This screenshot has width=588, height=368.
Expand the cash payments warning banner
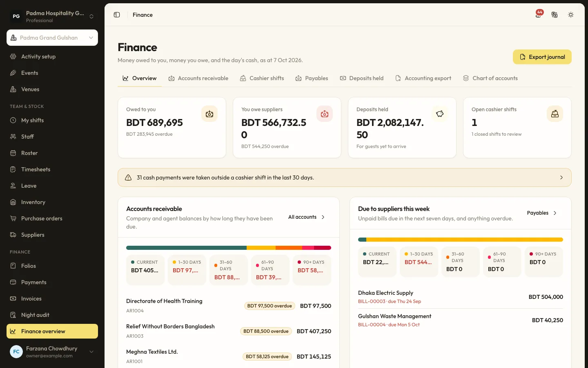[344, 177]
